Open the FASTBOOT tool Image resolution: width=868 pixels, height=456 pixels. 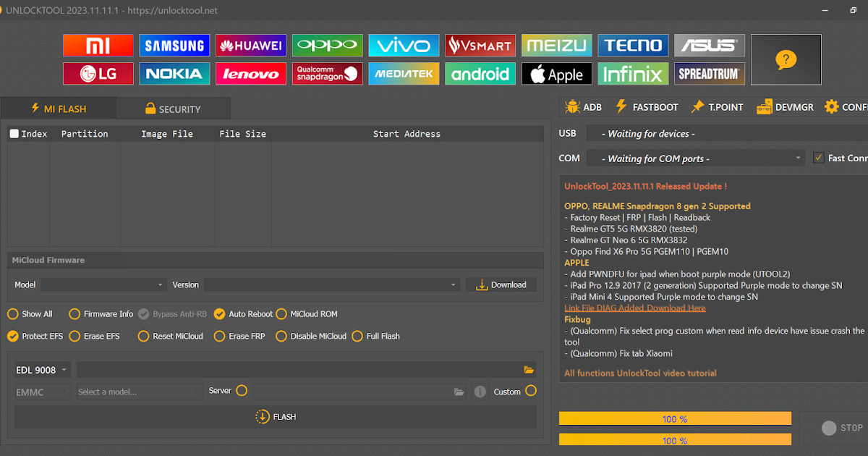click(x=647, y=107)
